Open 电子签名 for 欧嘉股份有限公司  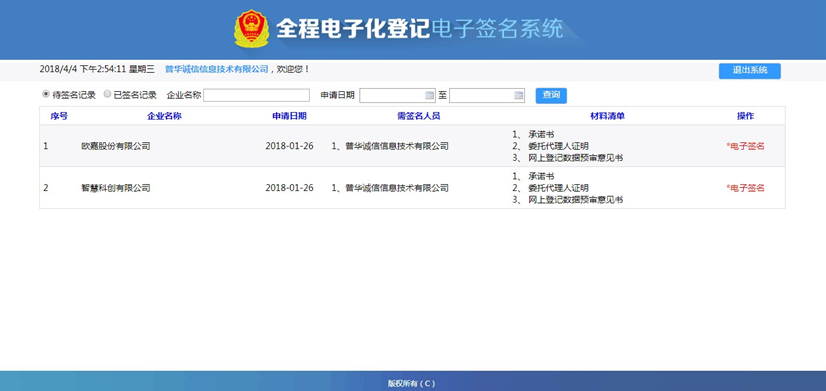(745, 146)
